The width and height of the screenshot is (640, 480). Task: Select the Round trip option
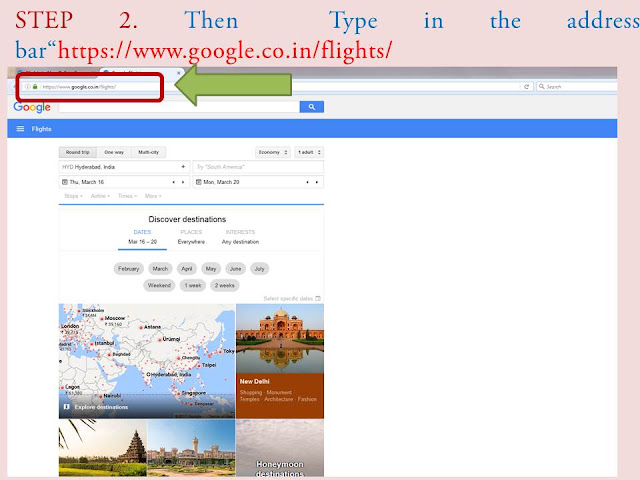click(x=78, y=152)
